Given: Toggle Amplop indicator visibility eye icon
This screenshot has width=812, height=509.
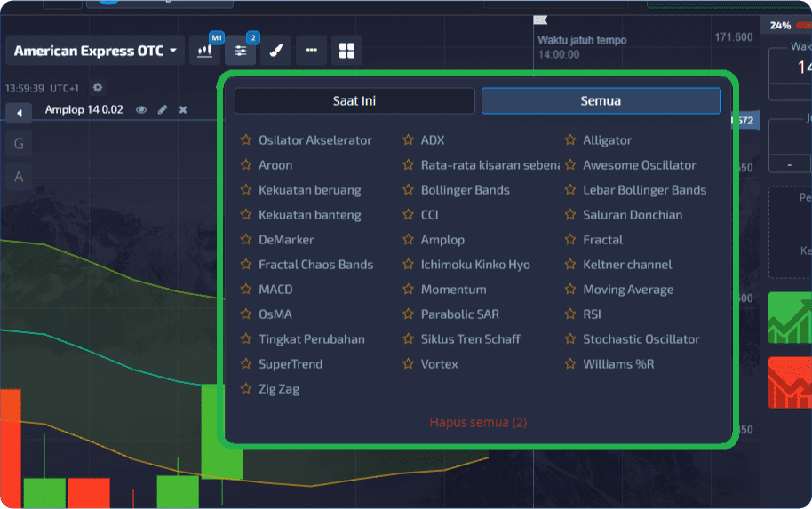Looking at the screenshot, I should pos(141,110).
